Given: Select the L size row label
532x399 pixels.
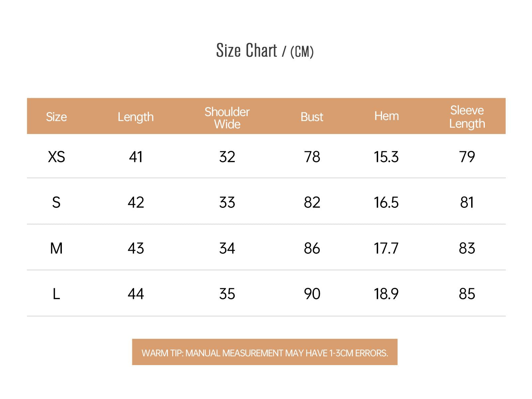Looking at the screenshot, I should click(x=56, y=294).
